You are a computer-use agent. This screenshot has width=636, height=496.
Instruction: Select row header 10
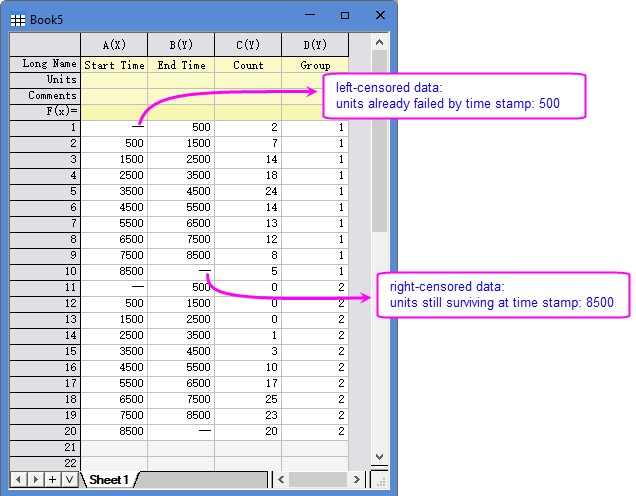(45, 271)
